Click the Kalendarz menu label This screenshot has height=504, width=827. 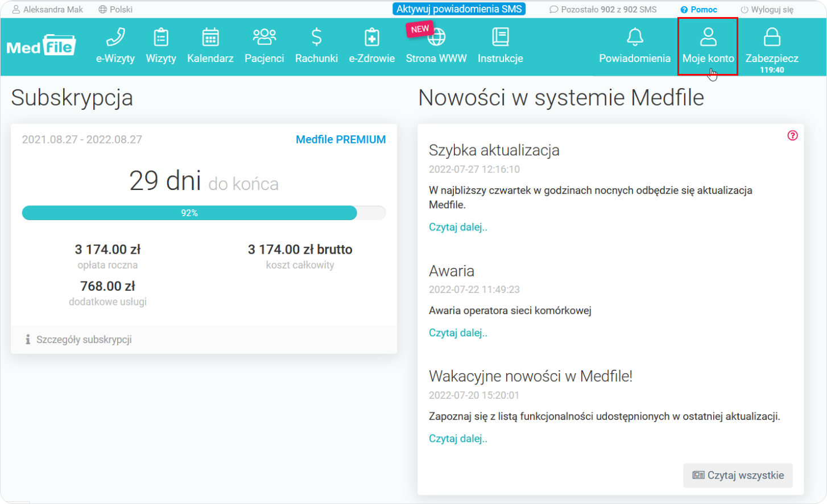pos(210,59)
